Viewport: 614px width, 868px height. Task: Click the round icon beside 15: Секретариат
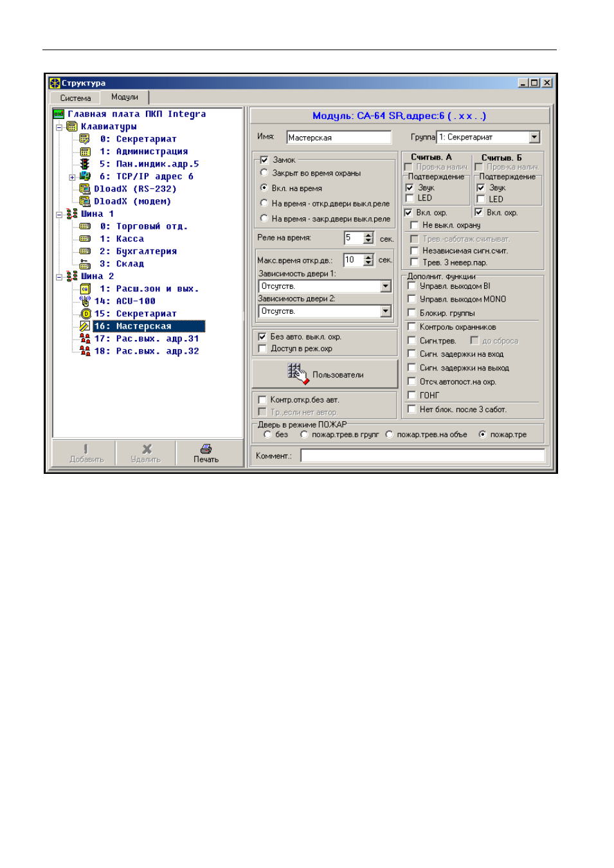(85, 314)
